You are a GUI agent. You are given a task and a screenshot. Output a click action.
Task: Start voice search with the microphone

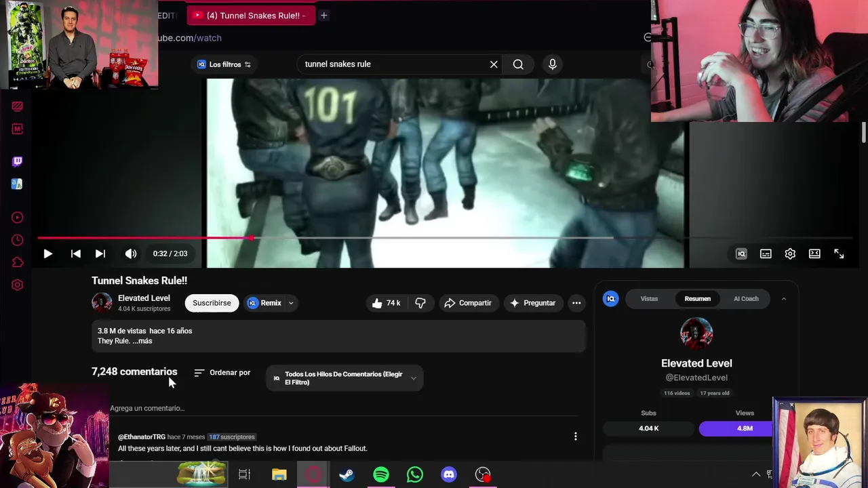point(553,64)
